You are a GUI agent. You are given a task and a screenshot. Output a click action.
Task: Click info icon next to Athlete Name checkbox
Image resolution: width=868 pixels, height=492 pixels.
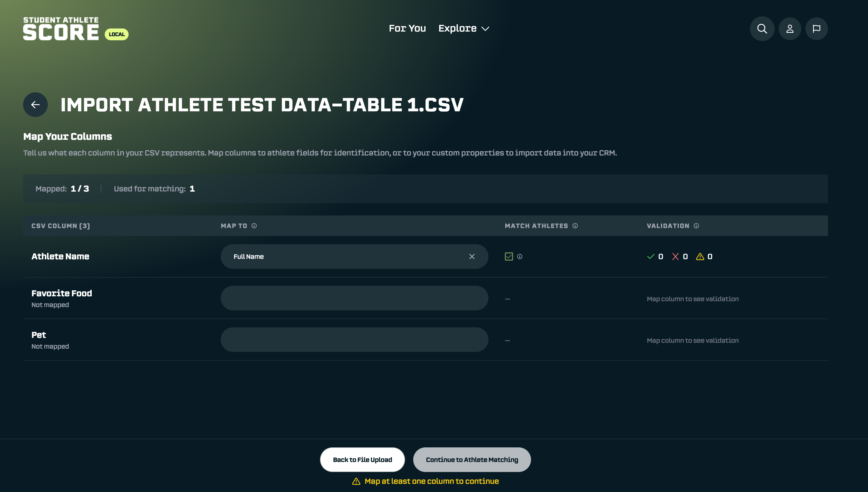point(520,257)
